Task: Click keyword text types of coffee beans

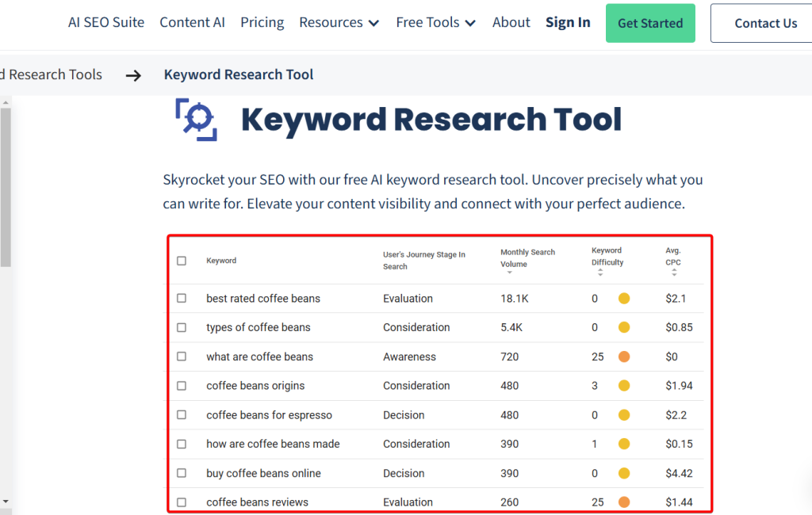Action: [x=259, y=328]
